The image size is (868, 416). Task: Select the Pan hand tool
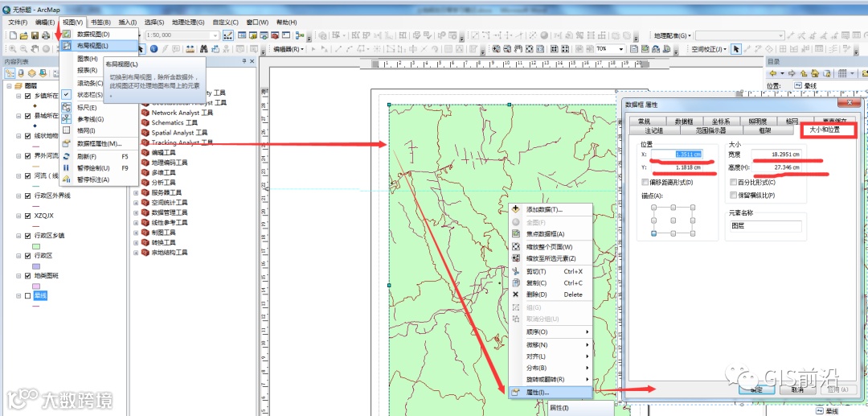[x=35, y=49]
